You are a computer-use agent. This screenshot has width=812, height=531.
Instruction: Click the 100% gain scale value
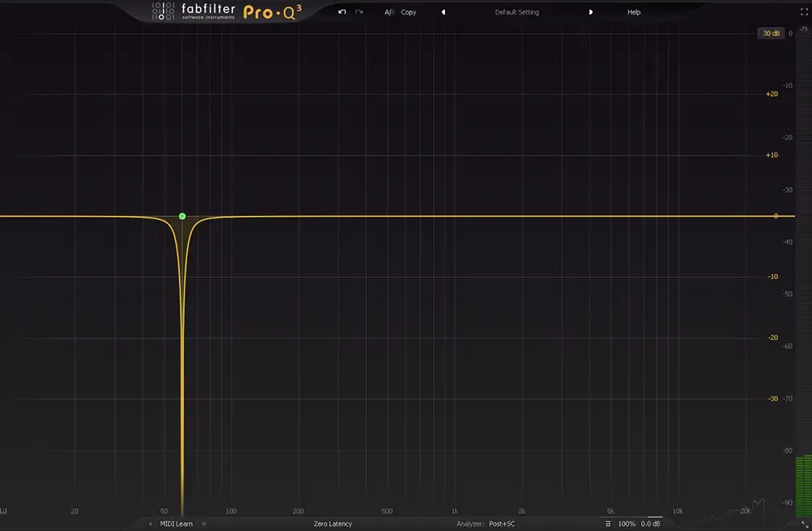[627, 524]
